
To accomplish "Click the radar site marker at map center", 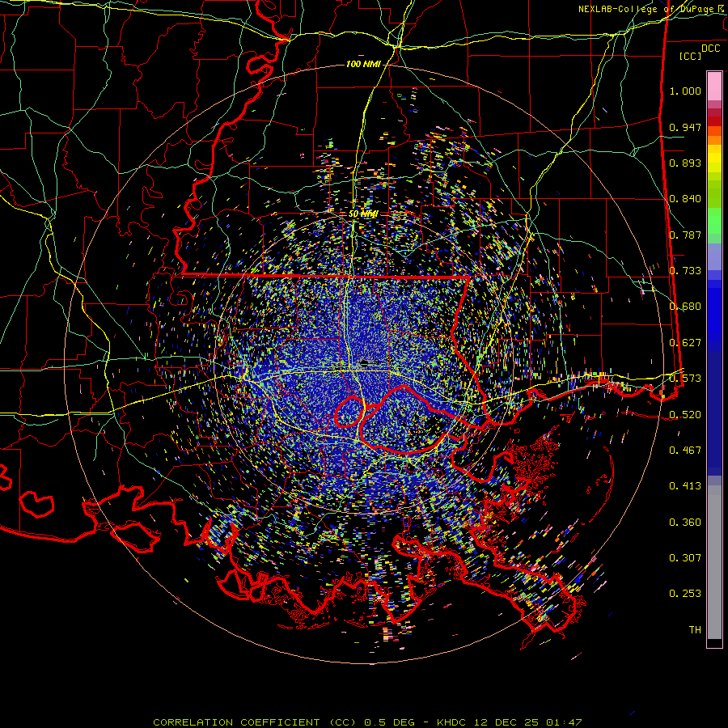I will coord(365,362).
